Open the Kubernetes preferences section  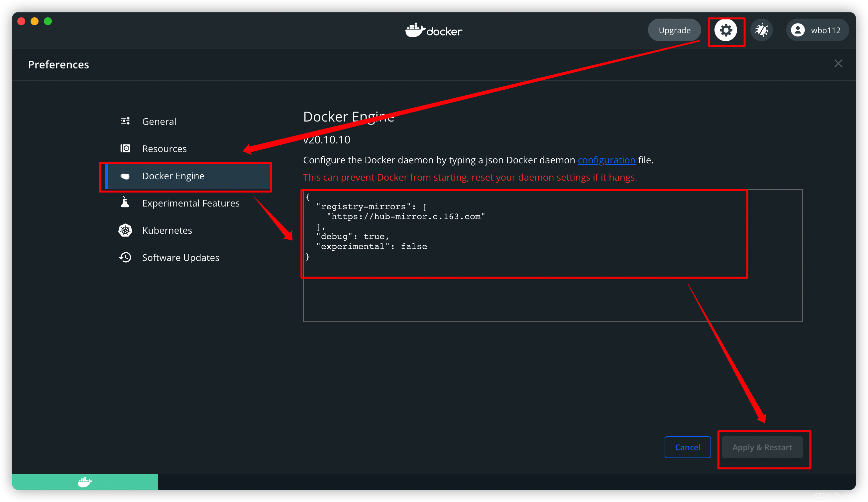188,230
